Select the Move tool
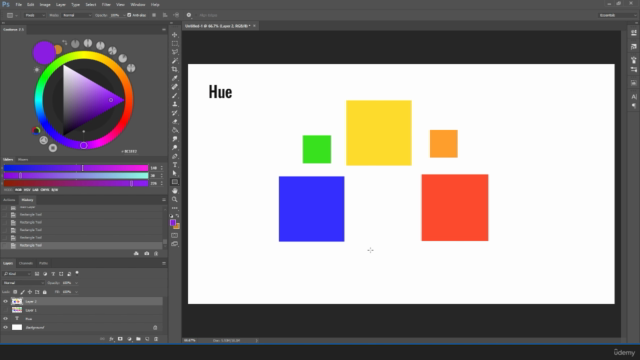The image size is (640, 360). (x=175, y=35)
